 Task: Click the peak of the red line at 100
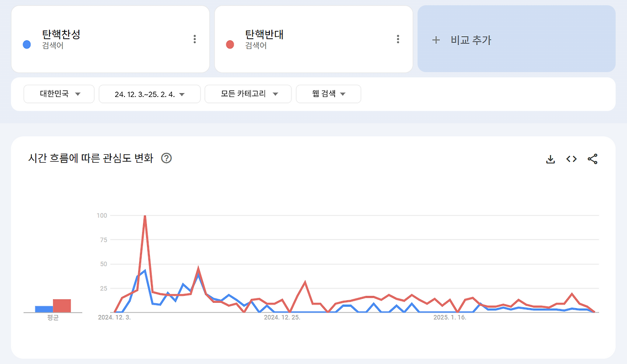145,215
